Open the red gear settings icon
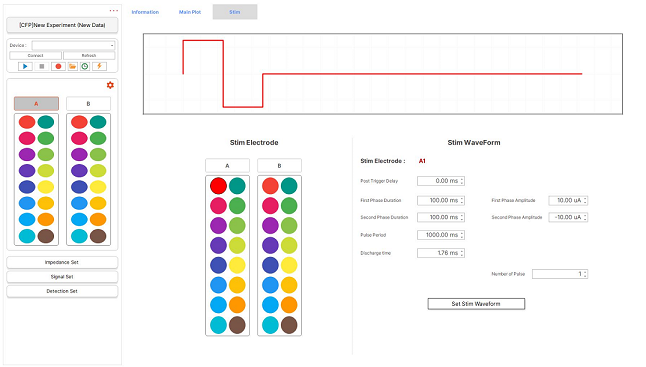 tap(110, 85)
